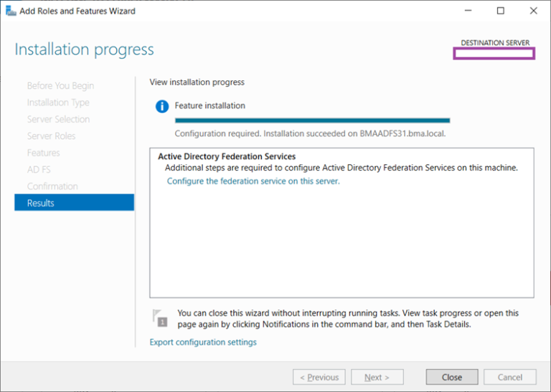Select the AD FS step in sidebar

point(39,170)
